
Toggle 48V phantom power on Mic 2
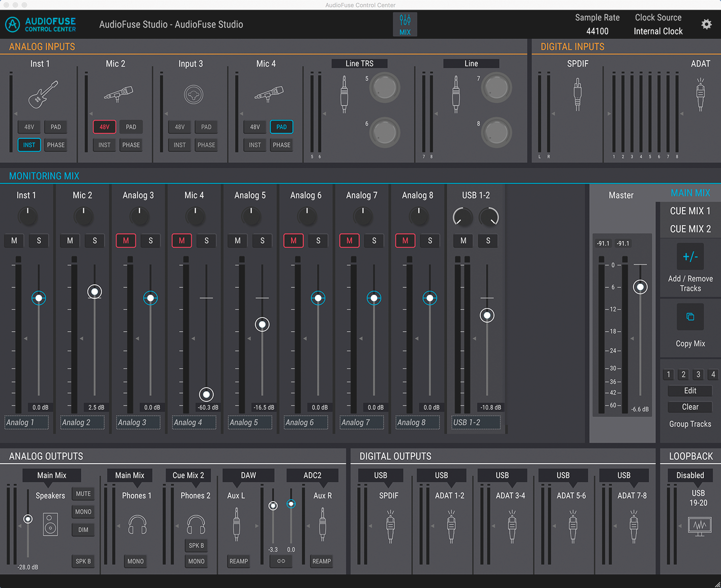click(x=104, y=127)
